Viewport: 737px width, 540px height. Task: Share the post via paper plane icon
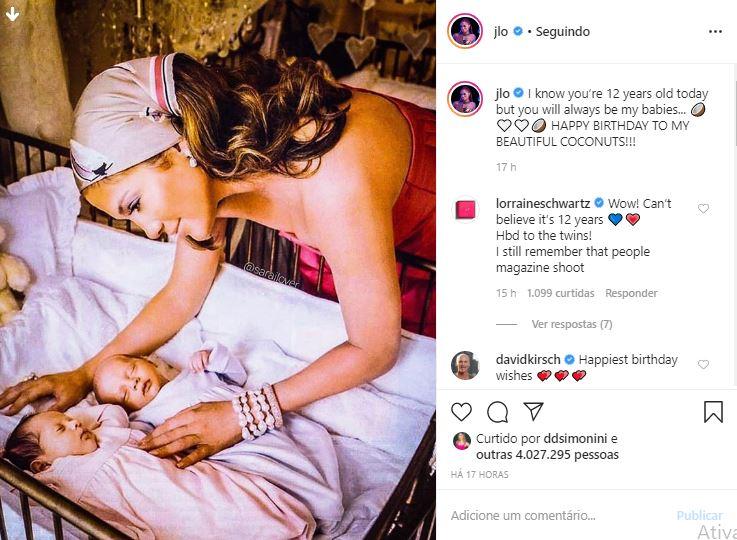point(533,411)
